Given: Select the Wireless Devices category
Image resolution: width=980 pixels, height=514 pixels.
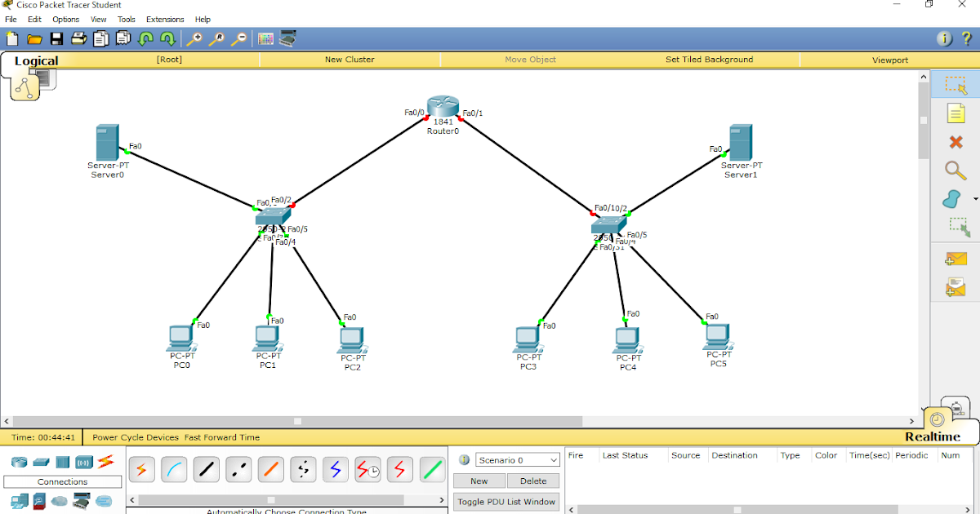Looking at the screenshot, I should pyautogui.click(x=84, y=462).
